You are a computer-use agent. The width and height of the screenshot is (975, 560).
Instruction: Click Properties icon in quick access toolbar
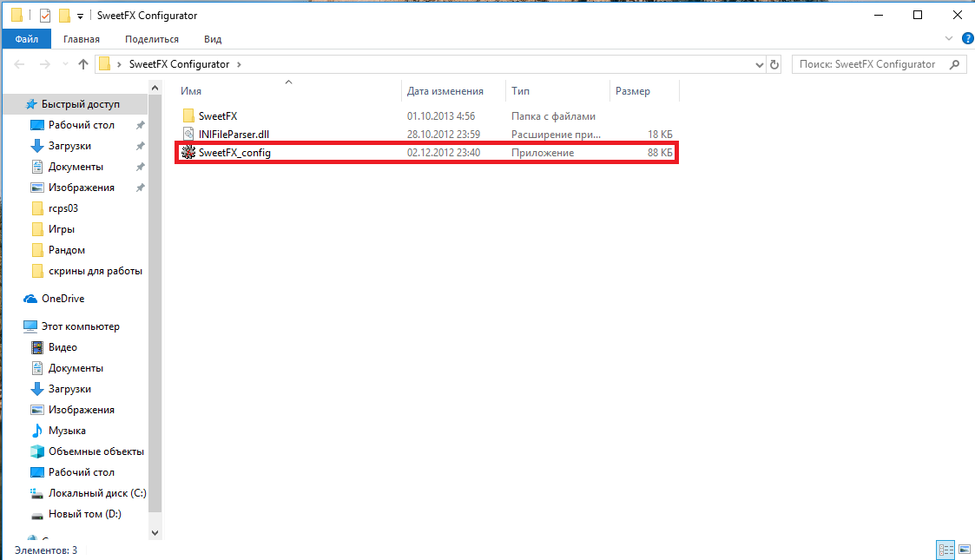click(45, 16)
